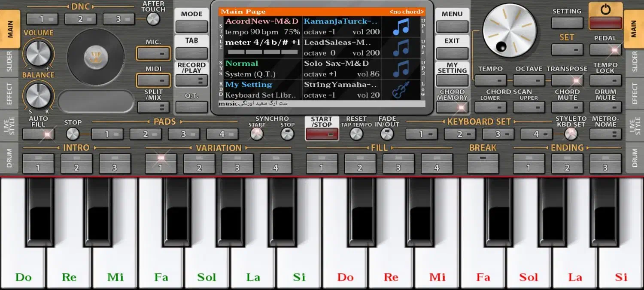Toggle the Chord Mute button
644x290 pixels.
(567, 107)
